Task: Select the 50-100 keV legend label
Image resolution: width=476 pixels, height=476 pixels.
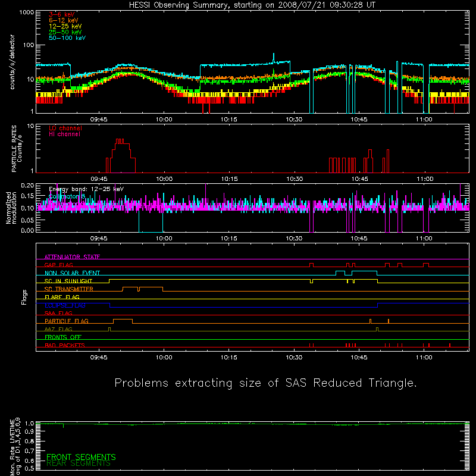Action: click(x=67, y=38)
